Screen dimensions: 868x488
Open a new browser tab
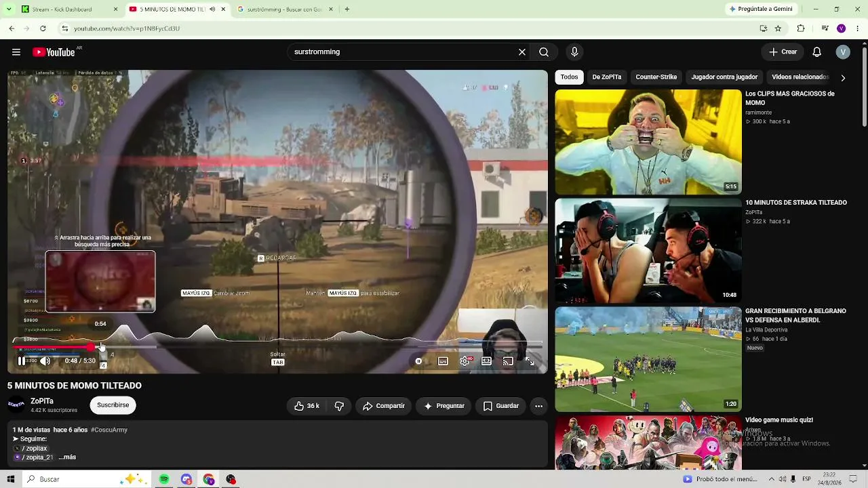pos(347,9)
